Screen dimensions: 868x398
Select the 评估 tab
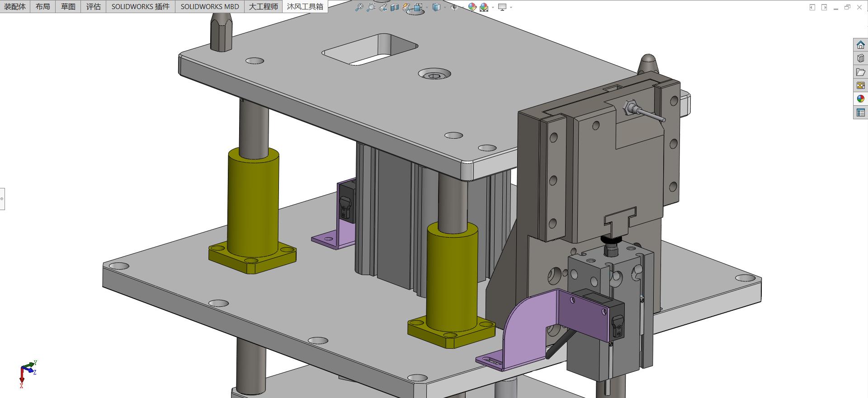coord(94,6)
